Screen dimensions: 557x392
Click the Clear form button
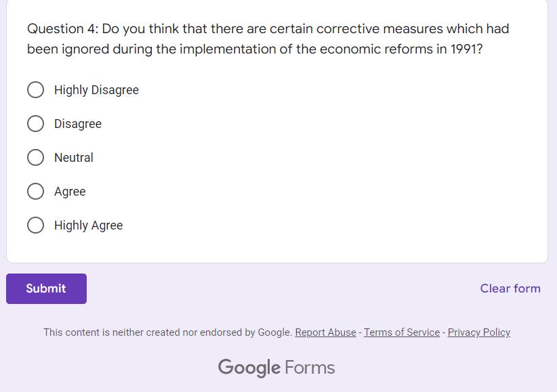(510, 288)
